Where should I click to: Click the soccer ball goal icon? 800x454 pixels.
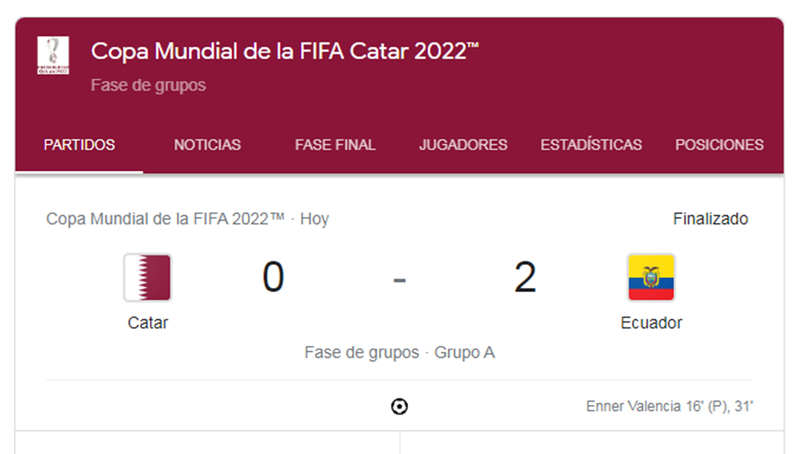[400, 406]
